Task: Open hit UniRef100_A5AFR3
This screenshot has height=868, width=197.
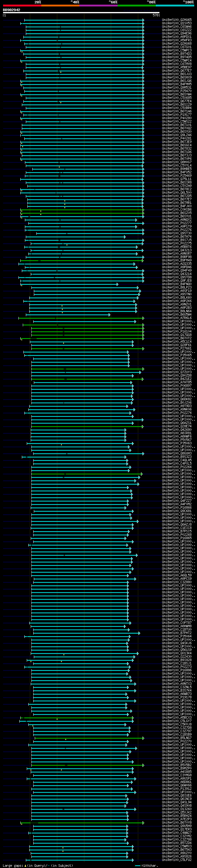Action: tap(177, 40)
